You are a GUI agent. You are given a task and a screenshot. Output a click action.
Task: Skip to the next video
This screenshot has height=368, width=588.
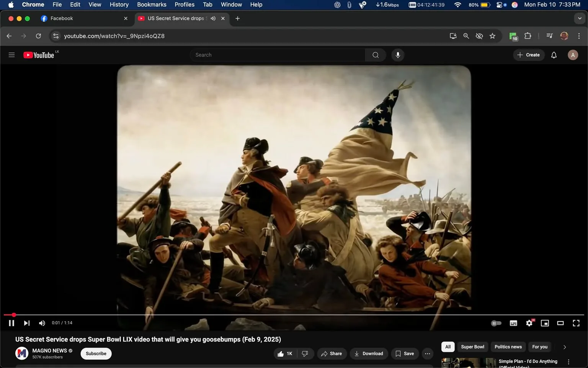pyautogui.click(x=26, y=323)
